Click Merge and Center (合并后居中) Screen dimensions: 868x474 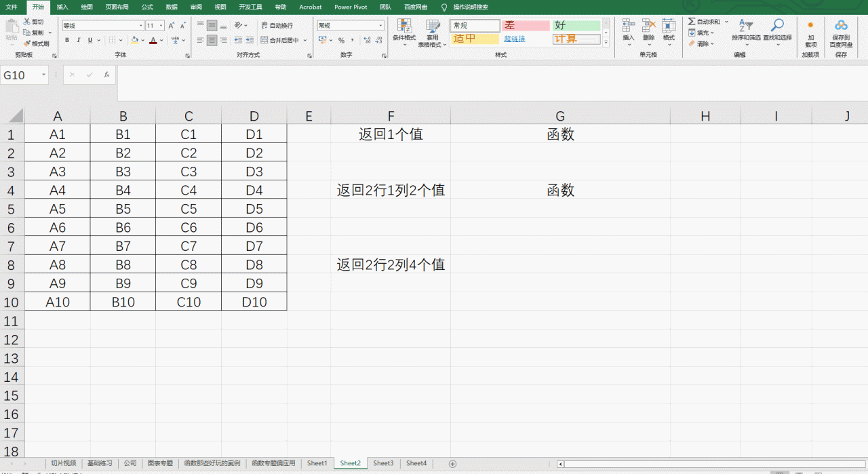pyautogui.click(x=280, y=41)
